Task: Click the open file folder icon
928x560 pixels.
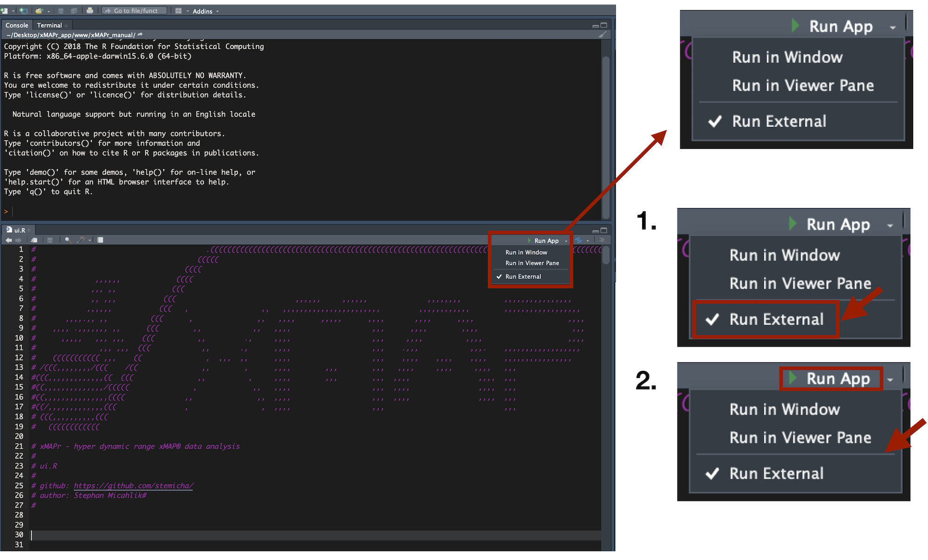Action: (x=39, y=11)
